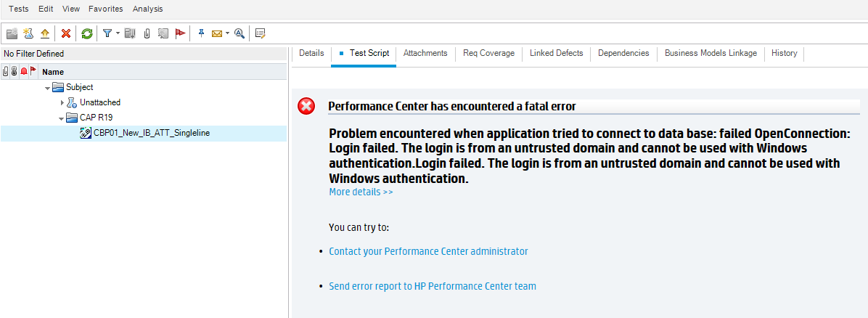
Task: Refresh the tree with green arrows icon
Action: coord(87,34)
